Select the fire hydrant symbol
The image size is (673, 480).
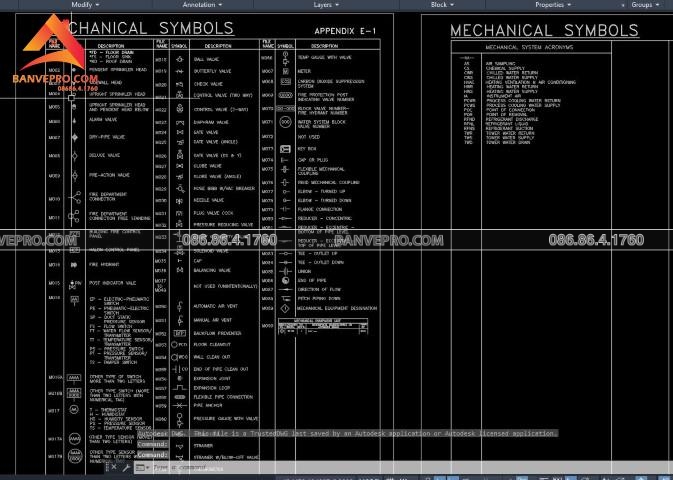point(74,265)
